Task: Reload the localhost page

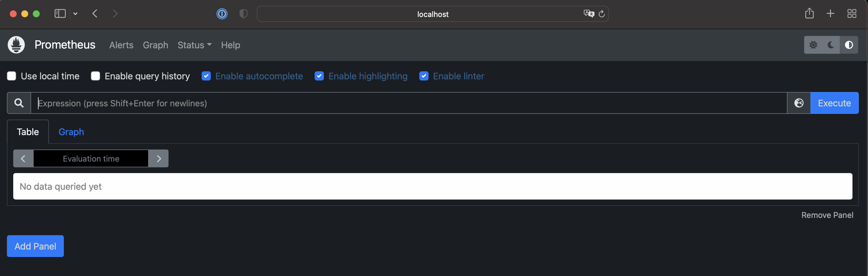Action: point(602,14)
